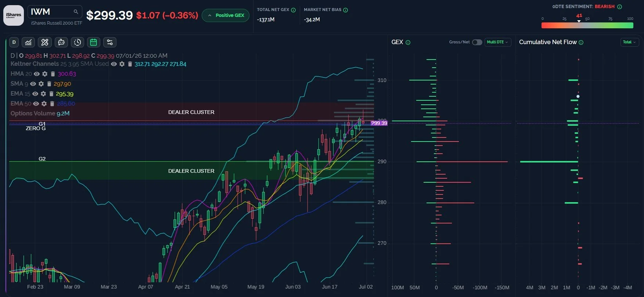Click lower green DEALER CLUSTER label
This screenshot has width=644, height=297.
[191, 171]
